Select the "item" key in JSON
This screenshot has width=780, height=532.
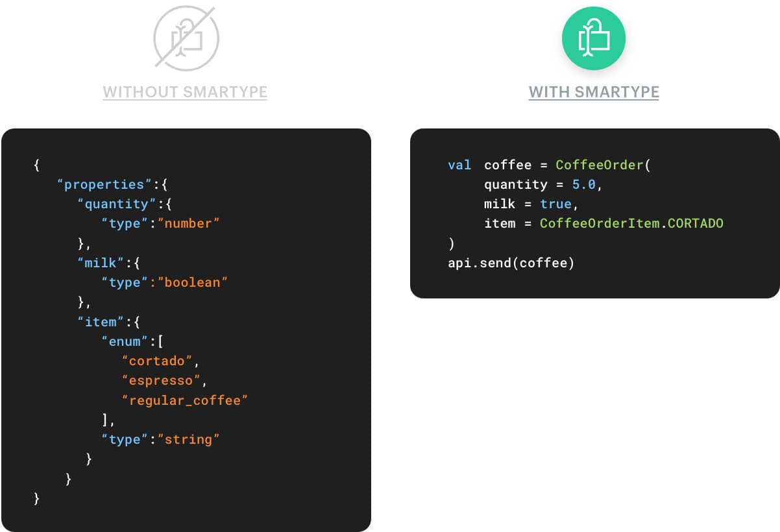pyautogui.click(x=101, y=322)
